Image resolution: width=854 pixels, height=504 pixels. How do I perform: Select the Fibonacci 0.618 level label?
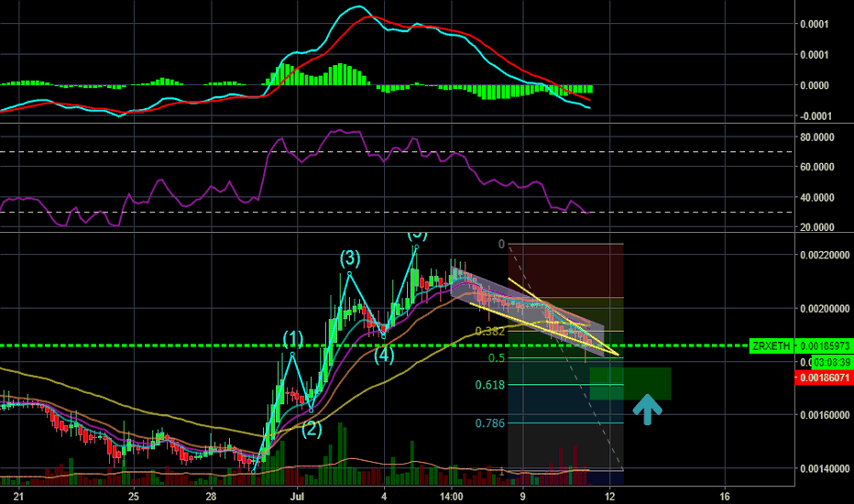coord(489,385)
